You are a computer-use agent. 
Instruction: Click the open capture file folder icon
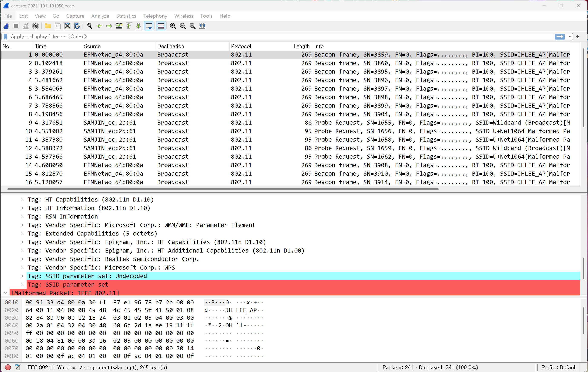tap(48, 26)
